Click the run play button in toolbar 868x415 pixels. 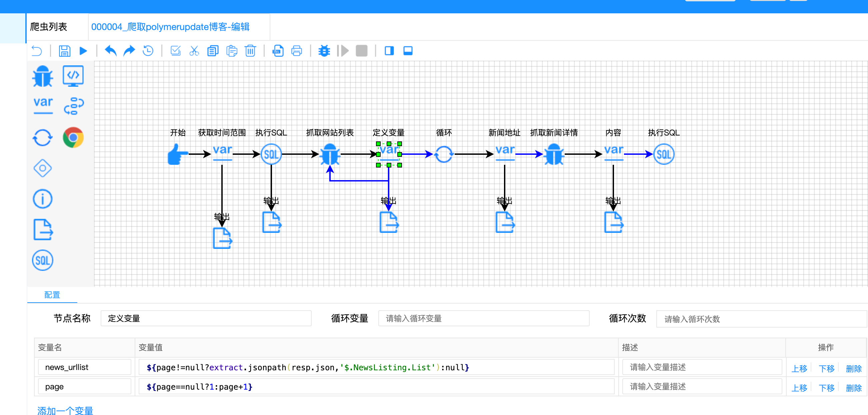(83, 51)
